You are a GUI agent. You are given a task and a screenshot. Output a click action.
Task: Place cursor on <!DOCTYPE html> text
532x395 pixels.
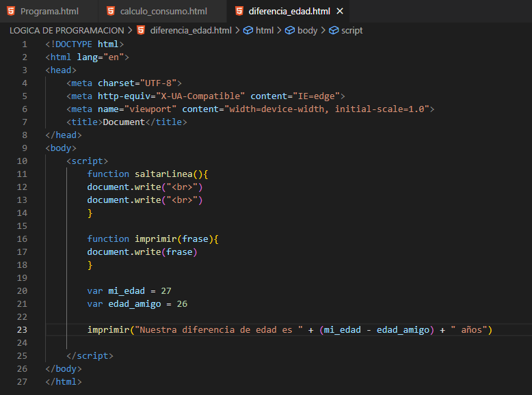(85, 44)
